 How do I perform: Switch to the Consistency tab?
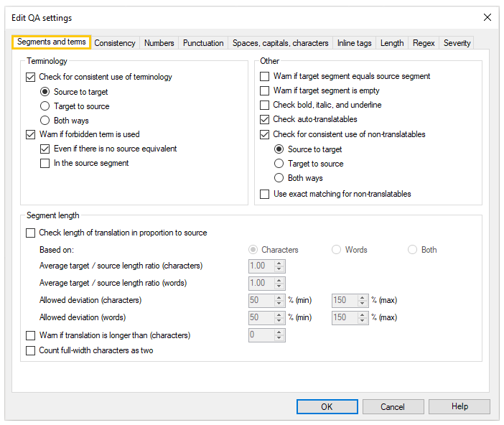coord(115,43)
